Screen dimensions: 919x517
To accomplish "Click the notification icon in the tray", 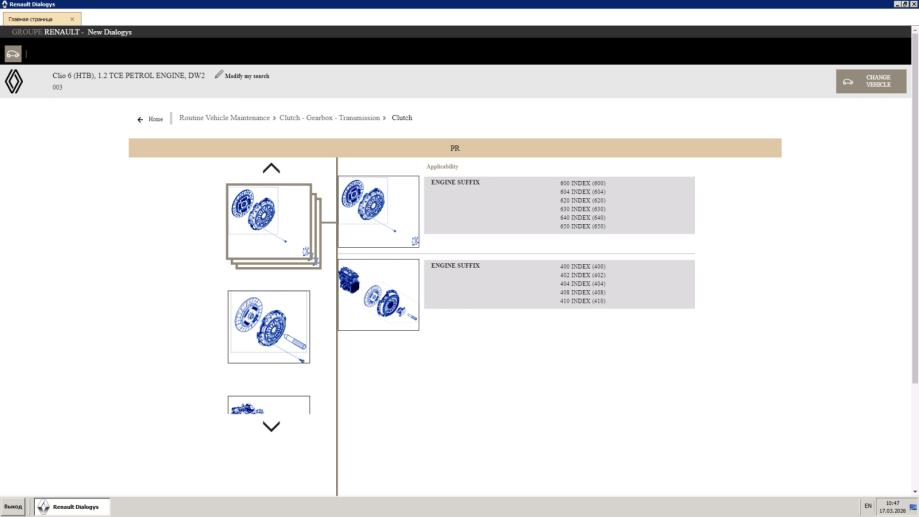I will (913, 507).
